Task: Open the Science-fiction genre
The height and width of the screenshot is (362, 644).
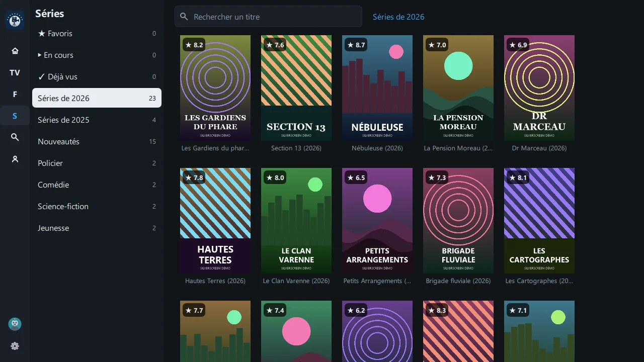Action: (x=97, y=206)
